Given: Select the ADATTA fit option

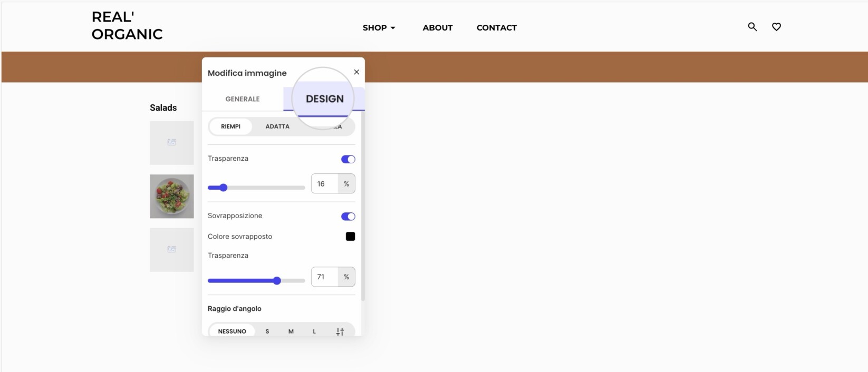Looking at the screenshot, I should 277,126.
